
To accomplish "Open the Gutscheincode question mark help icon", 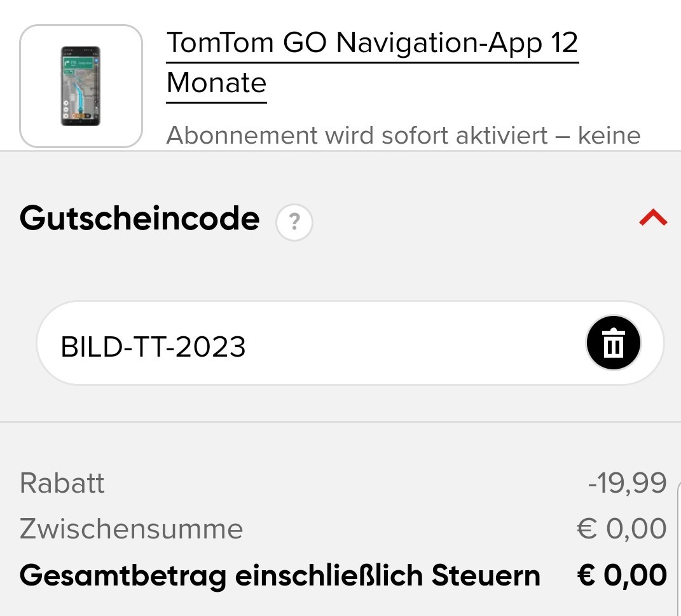I will click(x=294, y=222).
